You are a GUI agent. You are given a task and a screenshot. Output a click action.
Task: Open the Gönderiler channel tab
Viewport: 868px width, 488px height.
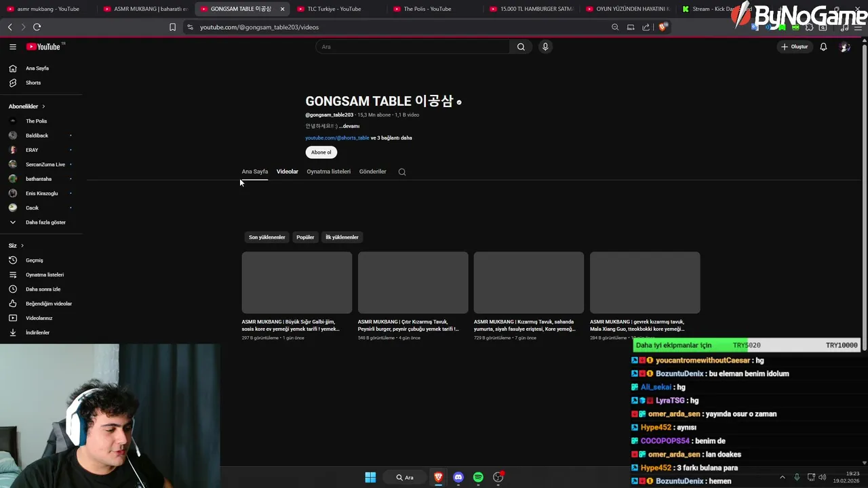tap(373, 171)
